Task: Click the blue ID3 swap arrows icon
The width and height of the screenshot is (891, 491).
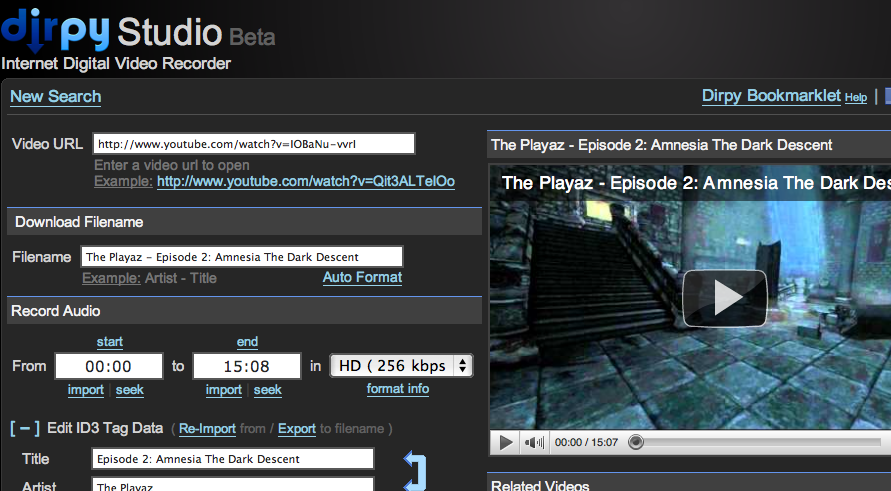Action: click(x=415, y=471)
